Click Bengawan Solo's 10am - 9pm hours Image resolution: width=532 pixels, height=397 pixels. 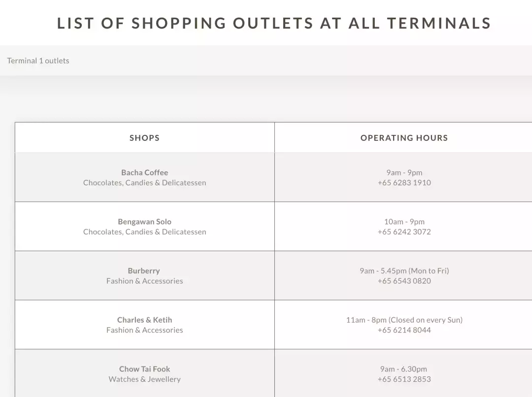tap(404, 222)
